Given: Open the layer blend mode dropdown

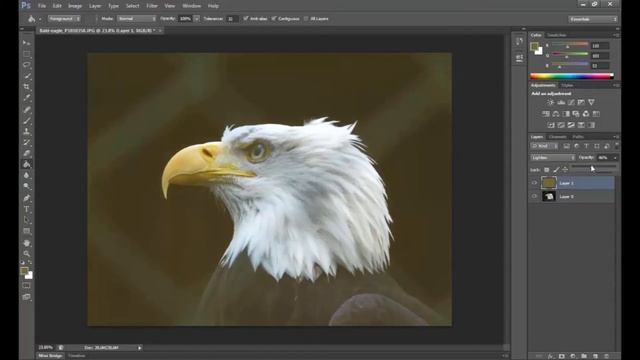Looking at the screenshot, I should pyautogui.click(x=552, y=158).
